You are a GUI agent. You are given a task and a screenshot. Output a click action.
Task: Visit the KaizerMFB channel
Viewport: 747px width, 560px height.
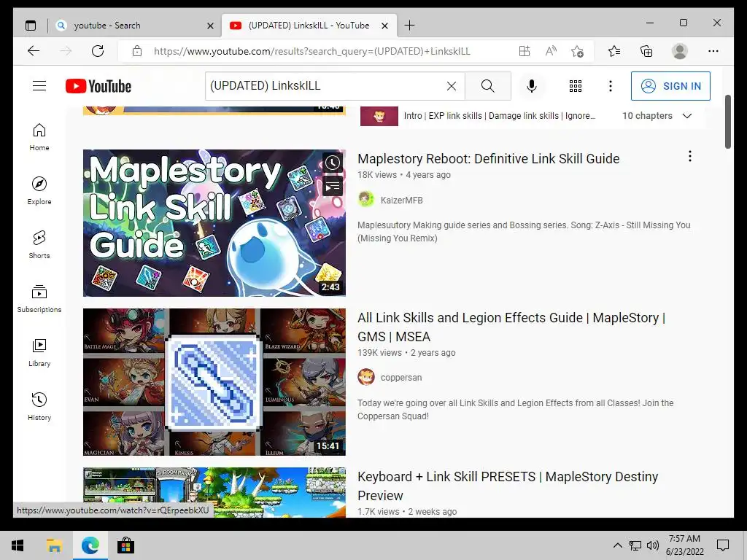point(401,200)
